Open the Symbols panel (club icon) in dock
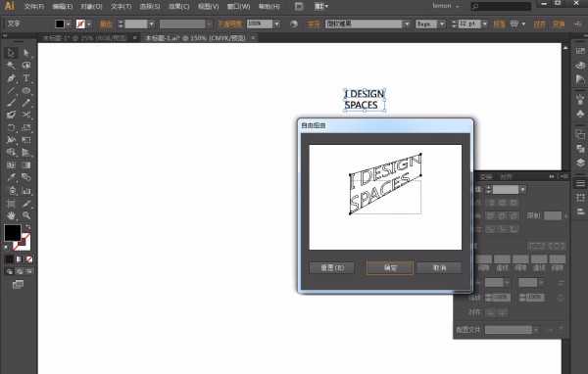 click(x=580, y=114)
